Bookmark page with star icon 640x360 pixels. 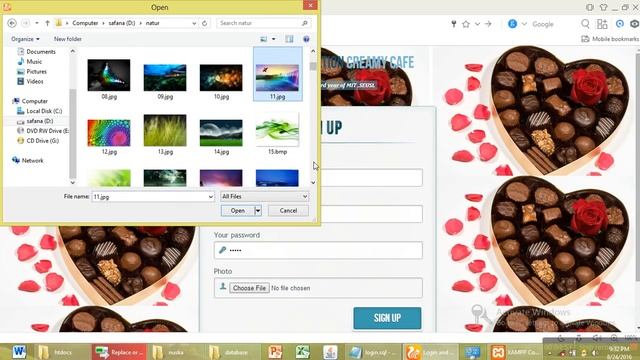click(466, 24)
